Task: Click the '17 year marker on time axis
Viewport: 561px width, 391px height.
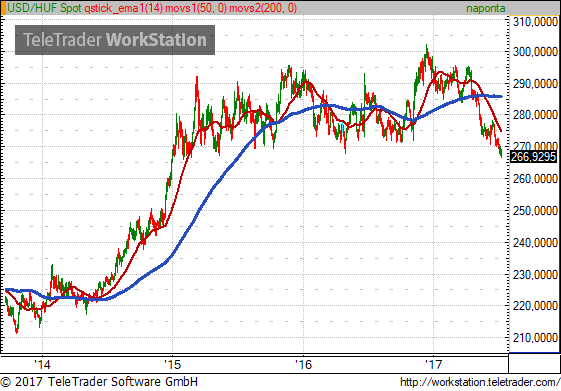Action: [x=434, y=365]
